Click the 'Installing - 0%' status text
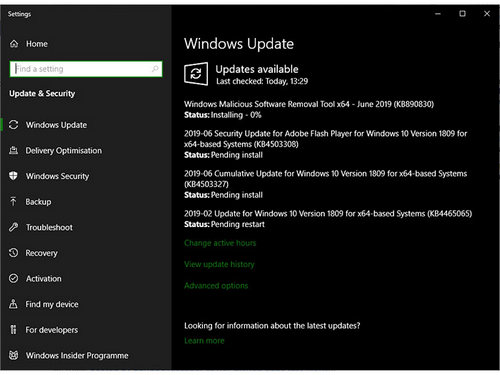 236,115
